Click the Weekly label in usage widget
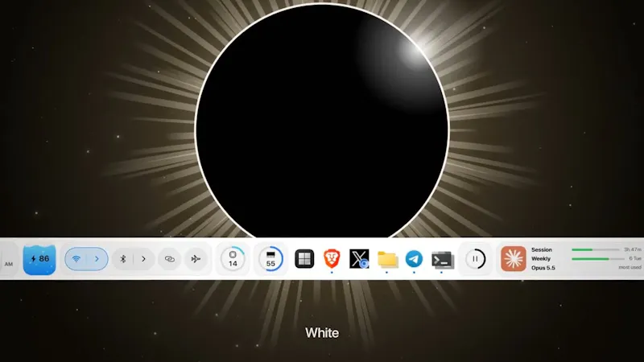Image resolution: width=644 pixels, height=362 pixels. (x=540, y=258)
